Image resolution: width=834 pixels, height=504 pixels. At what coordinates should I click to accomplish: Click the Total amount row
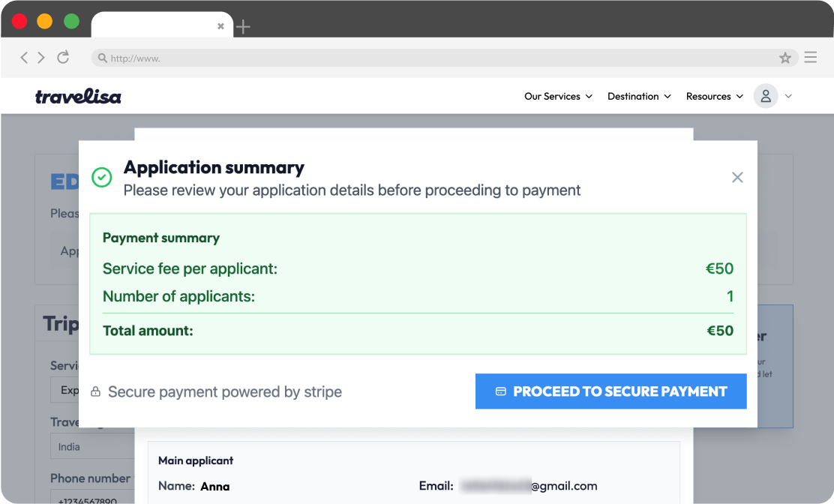[418, 331]
